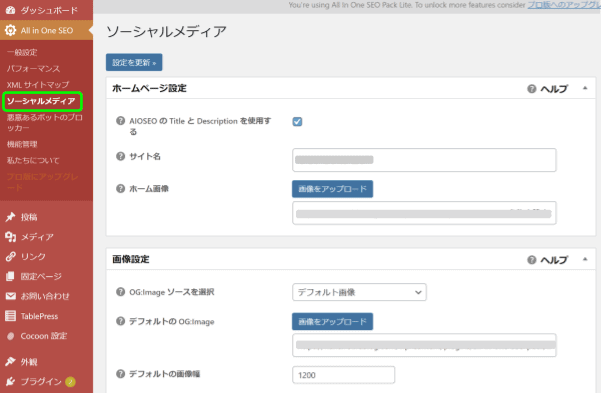
Task: Open All in One SEO menu label
Action: pyautogui.click(x=47, y=31)
